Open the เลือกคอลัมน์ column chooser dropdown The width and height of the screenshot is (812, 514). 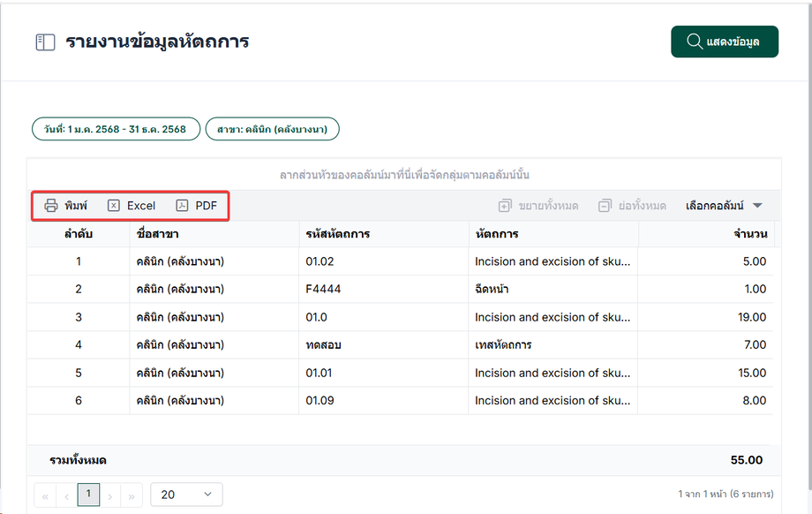click(x=724, y=206)
